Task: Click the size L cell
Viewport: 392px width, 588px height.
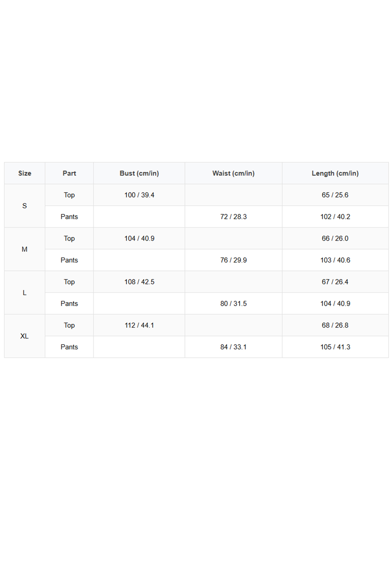Action: point(24,293)
